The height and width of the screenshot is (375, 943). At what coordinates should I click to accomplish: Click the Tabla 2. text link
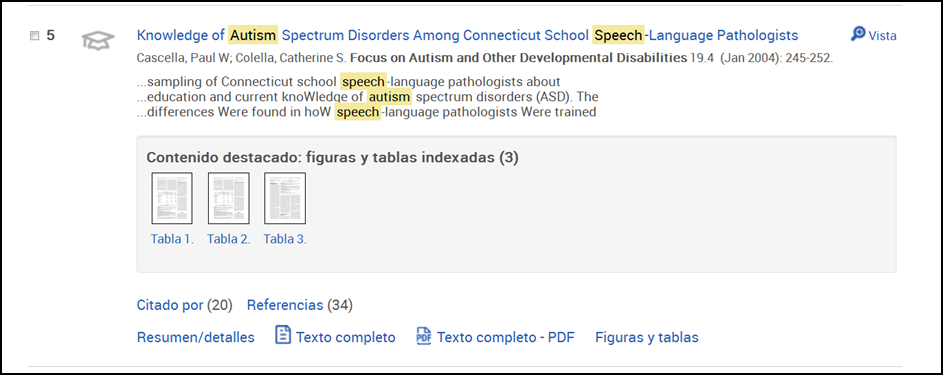point(229,239)
